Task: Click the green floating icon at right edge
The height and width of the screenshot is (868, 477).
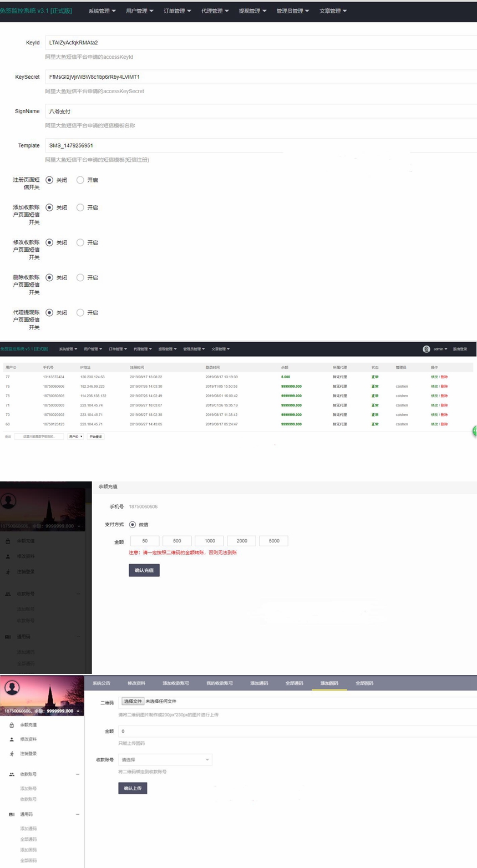Action: [x=474, y=431]
